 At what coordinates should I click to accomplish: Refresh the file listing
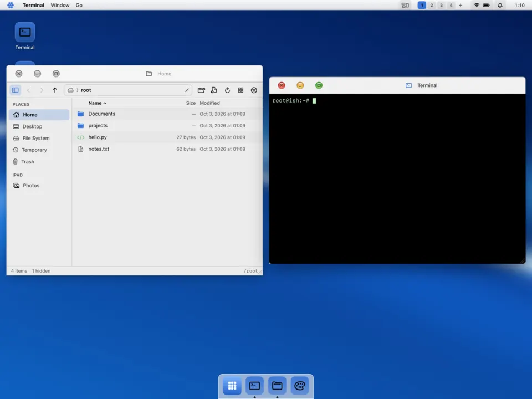click(227, 90)
